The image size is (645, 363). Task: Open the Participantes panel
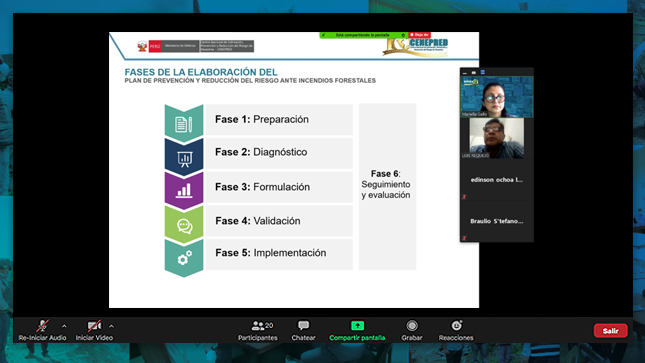pos(258,331)
